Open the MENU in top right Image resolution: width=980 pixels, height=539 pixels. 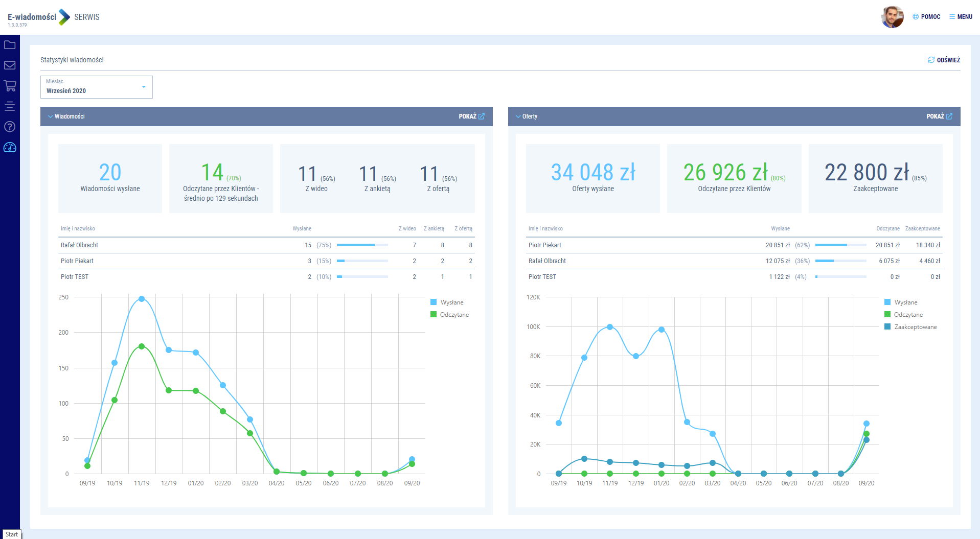(x=961, y=17)
